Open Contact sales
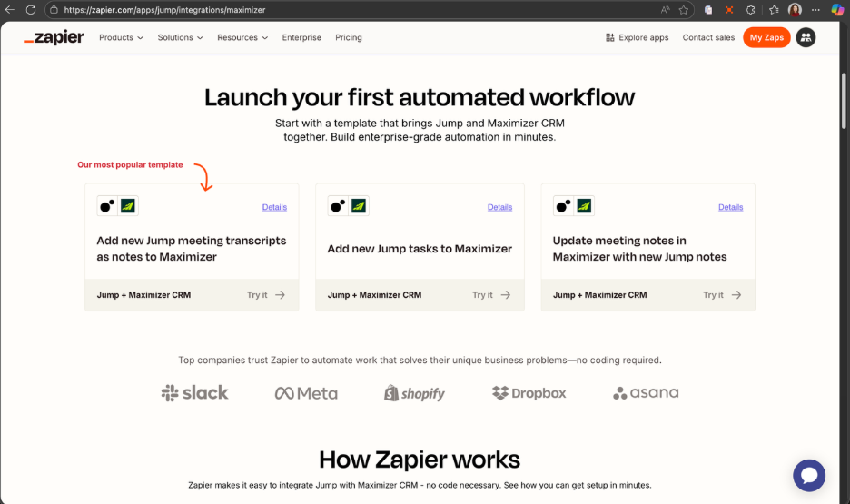Screen dimensions: 850x504 pyautogui.click(x=708, y=37)
